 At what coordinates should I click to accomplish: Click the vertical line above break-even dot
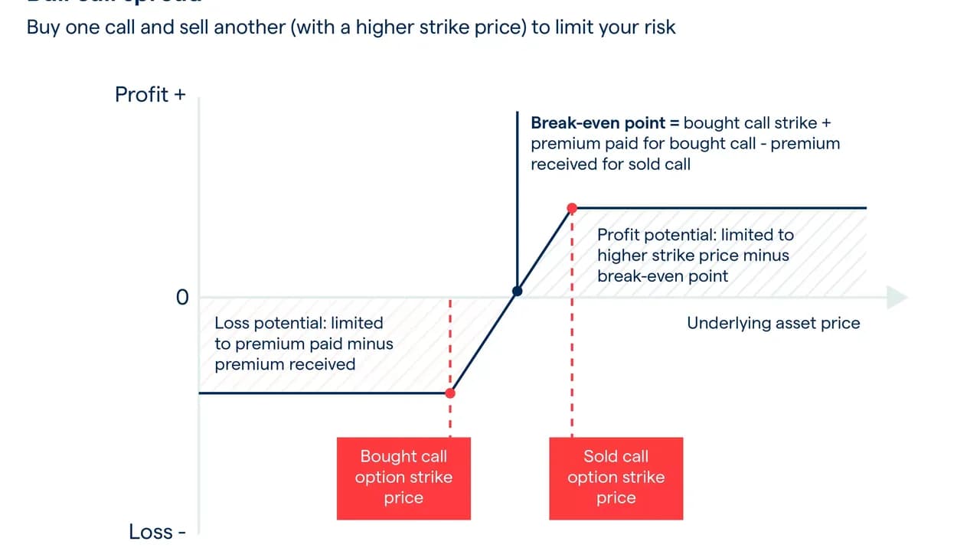pyautogui.click(x=517, y=199)
